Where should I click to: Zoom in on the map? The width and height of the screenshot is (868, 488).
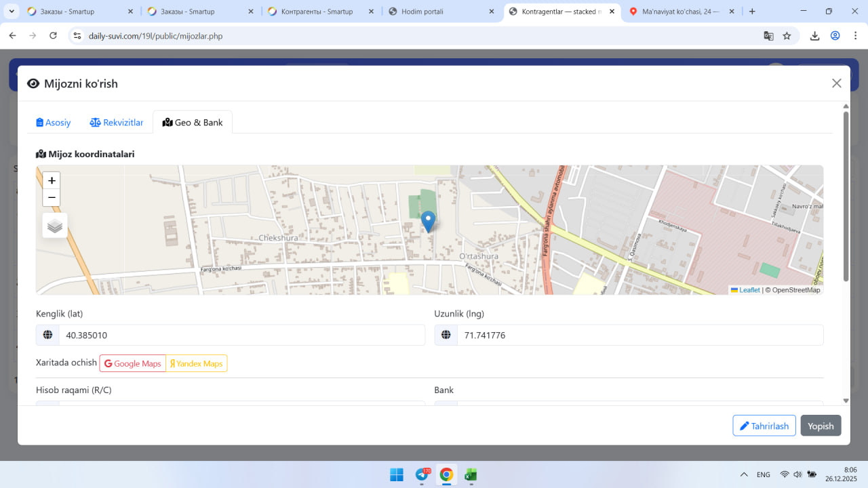[52, 181]
